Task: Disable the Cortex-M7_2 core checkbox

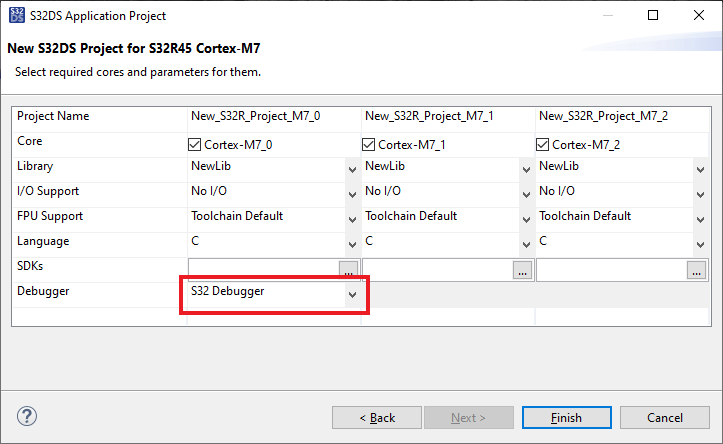Action: click(543, 144)
